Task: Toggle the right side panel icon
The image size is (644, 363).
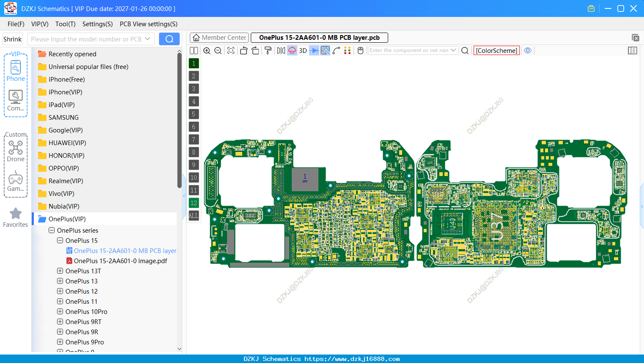Action: pos(633,50)
